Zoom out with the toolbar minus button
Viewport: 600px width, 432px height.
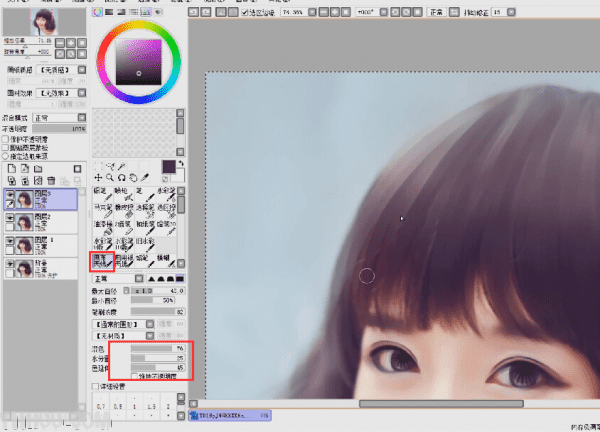[x=324, y=12]
